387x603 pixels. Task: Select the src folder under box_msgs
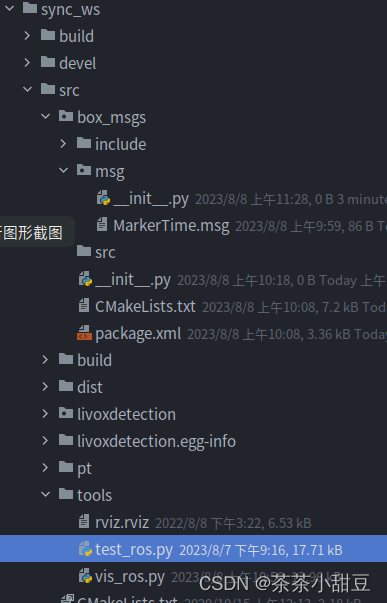pyautogui.click(x=105, y=252)
